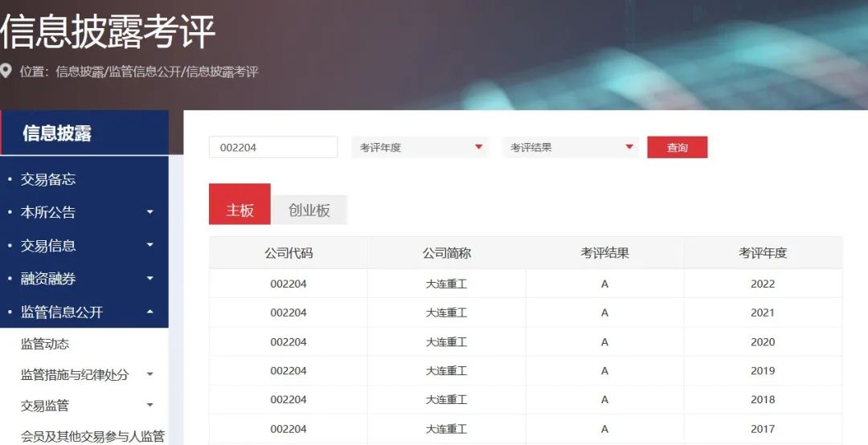Click year 2022 in the table

click(763, 284)
